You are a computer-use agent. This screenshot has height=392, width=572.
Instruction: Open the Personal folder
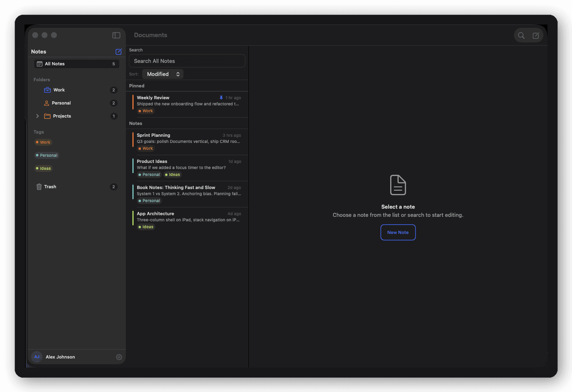(77, 103)
